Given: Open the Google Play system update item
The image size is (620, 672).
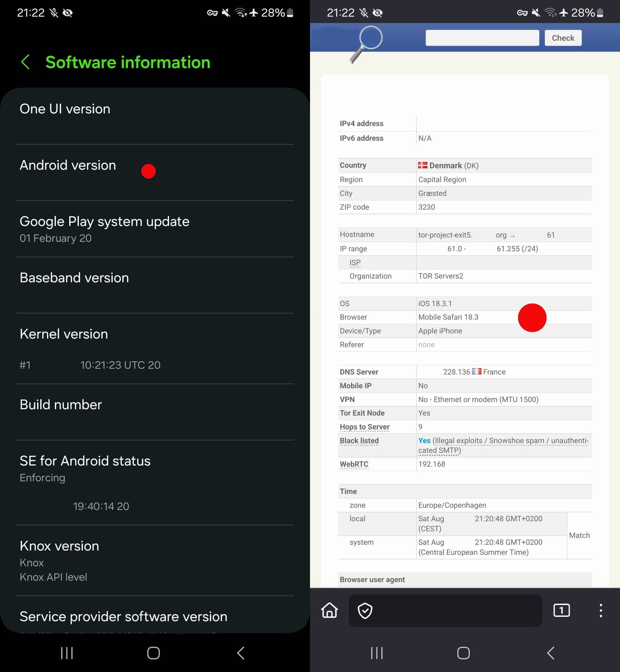Looking at the screenshot, I should click(x=155, y=229).
